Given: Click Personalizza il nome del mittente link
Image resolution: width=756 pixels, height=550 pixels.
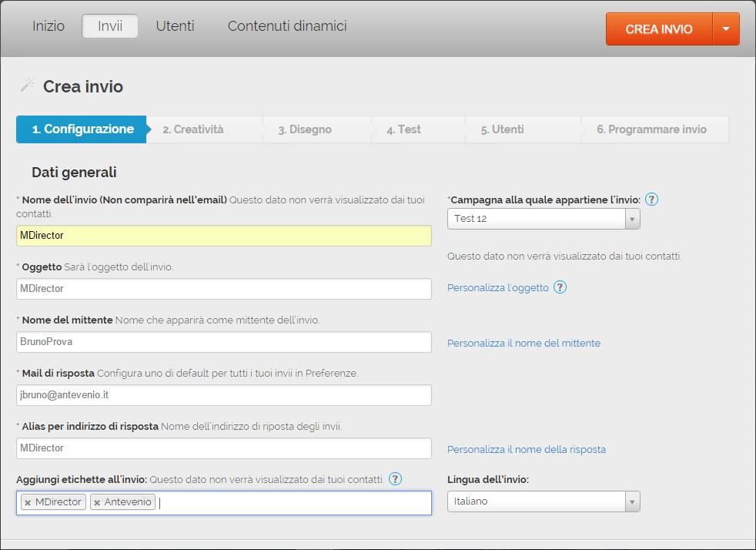Looking at the screenshot, I should pyautogui.click(x=524, y=343).
